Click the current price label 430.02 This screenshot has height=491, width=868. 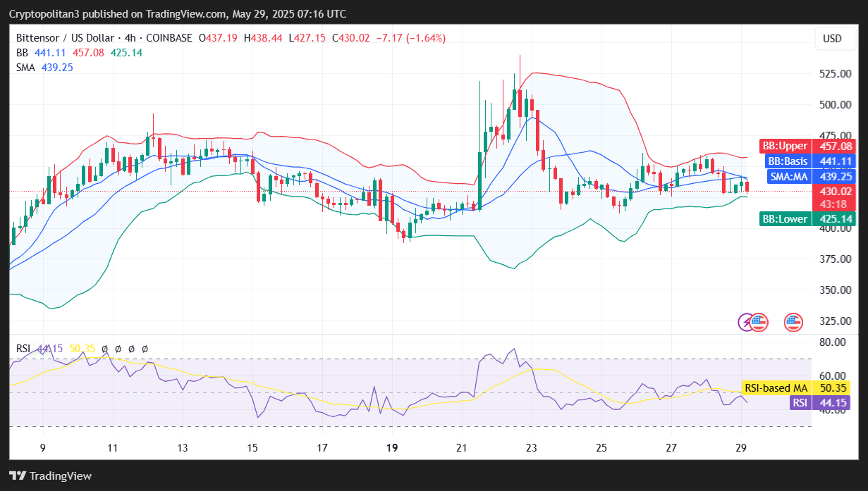834,191
